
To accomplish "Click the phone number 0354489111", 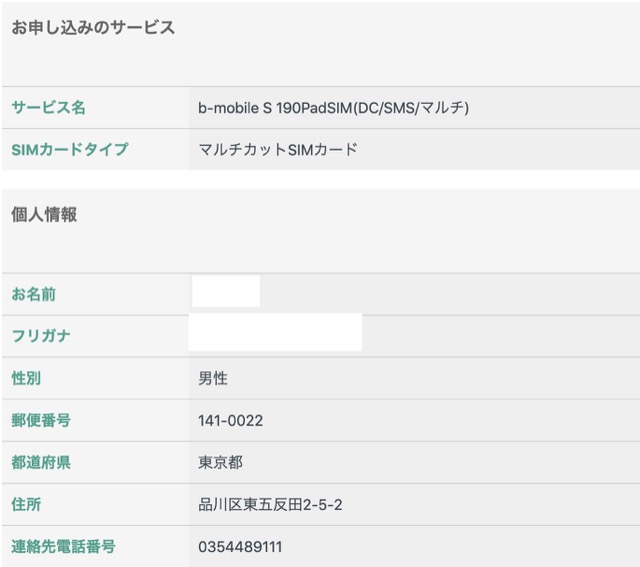I will 239,547.
